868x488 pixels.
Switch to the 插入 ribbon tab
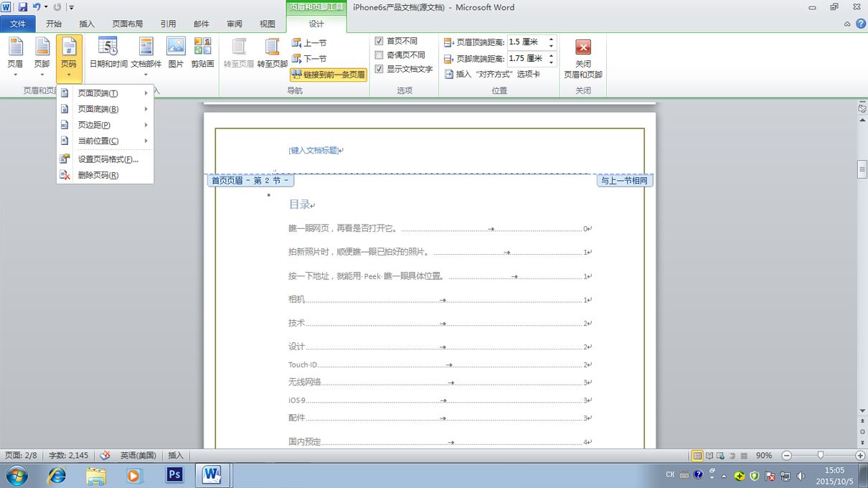tap(87, 24)
